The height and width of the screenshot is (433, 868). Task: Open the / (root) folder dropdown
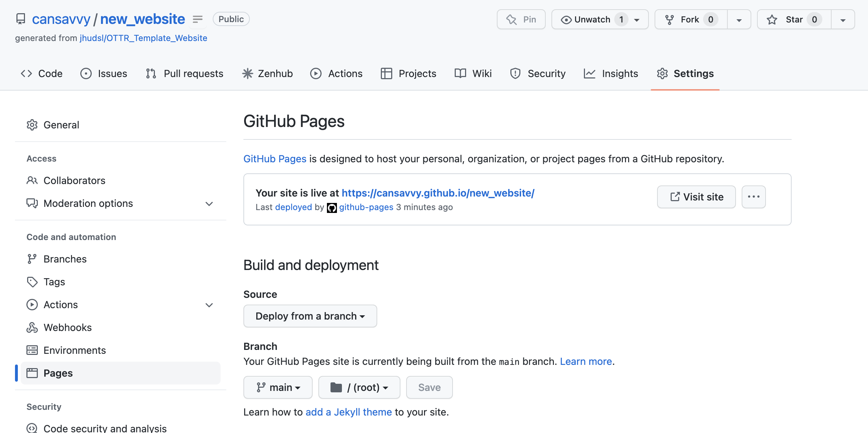359,387
